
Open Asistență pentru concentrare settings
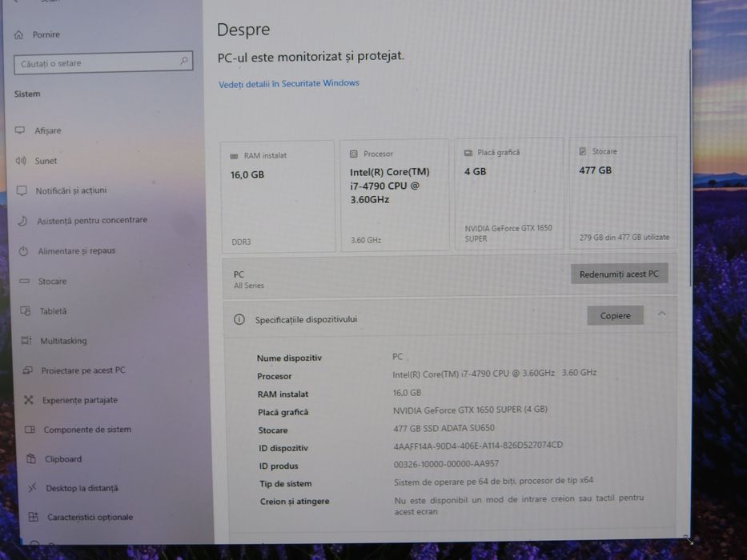pyautogui.click(x=92, y=221)
